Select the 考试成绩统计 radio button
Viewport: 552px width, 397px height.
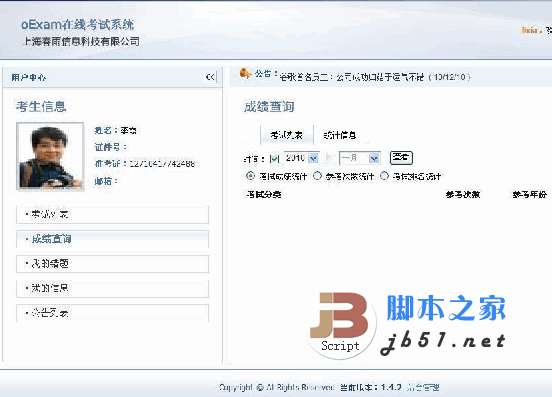(x=250, y=176)
